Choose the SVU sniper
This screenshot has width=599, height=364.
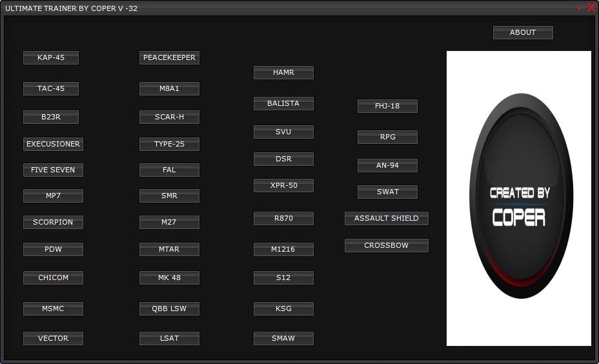(283, 132)
